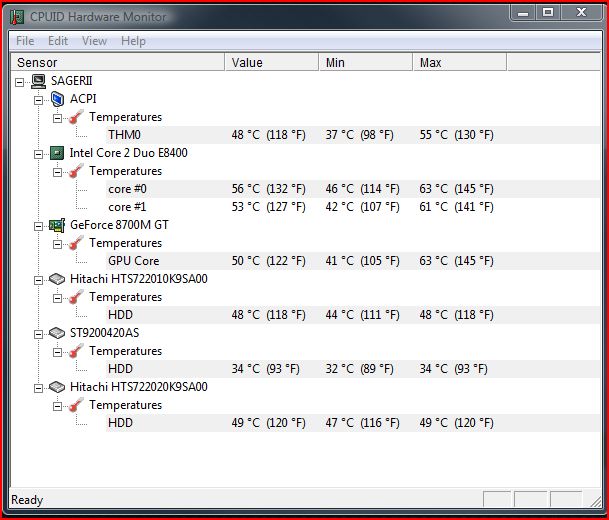Viewport: 609px width, 520px height.
Task: Click the SAGERII computer icon
Action: [x=38, y=81]
